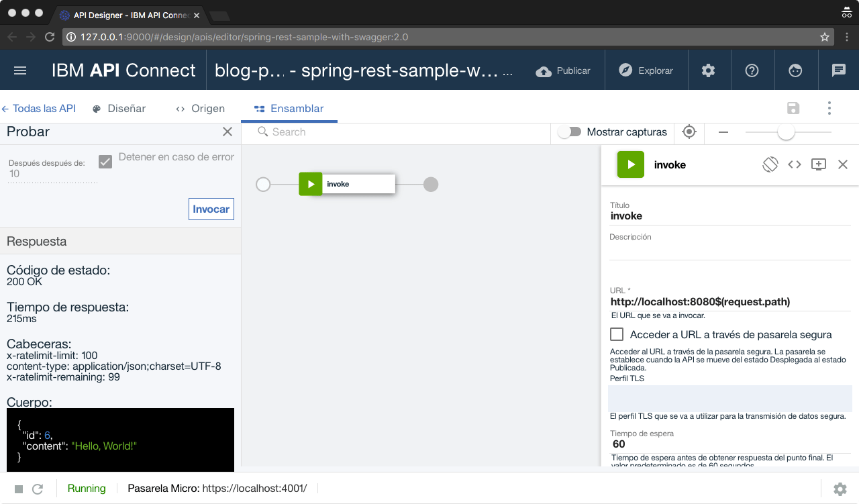859x504 pixels.
Task: Open API Connect settings gear in navigation bar
Action: (x=709, y=70)
